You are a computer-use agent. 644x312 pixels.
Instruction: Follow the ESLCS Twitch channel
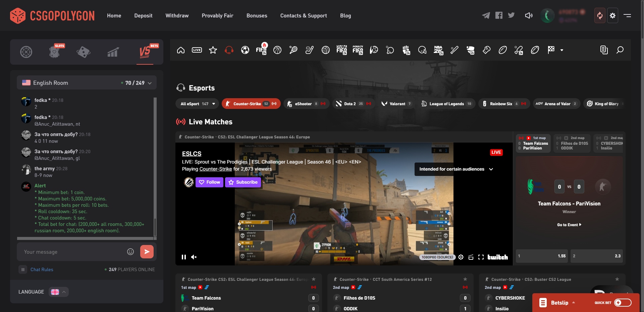click(x=209, y=182)
